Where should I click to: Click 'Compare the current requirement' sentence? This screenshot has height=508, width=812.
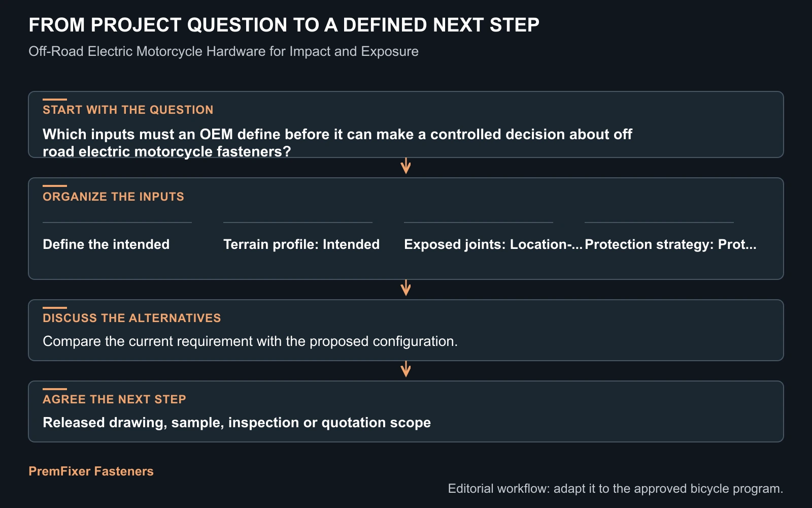(x=250, y=341)
